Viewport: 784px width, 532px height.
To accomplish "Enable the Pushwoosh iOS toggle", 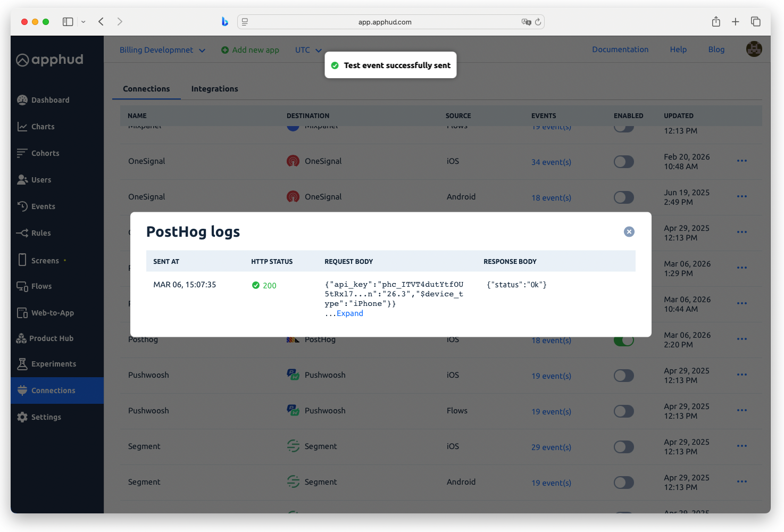I will pyautogui.click(x=623, y=376).
